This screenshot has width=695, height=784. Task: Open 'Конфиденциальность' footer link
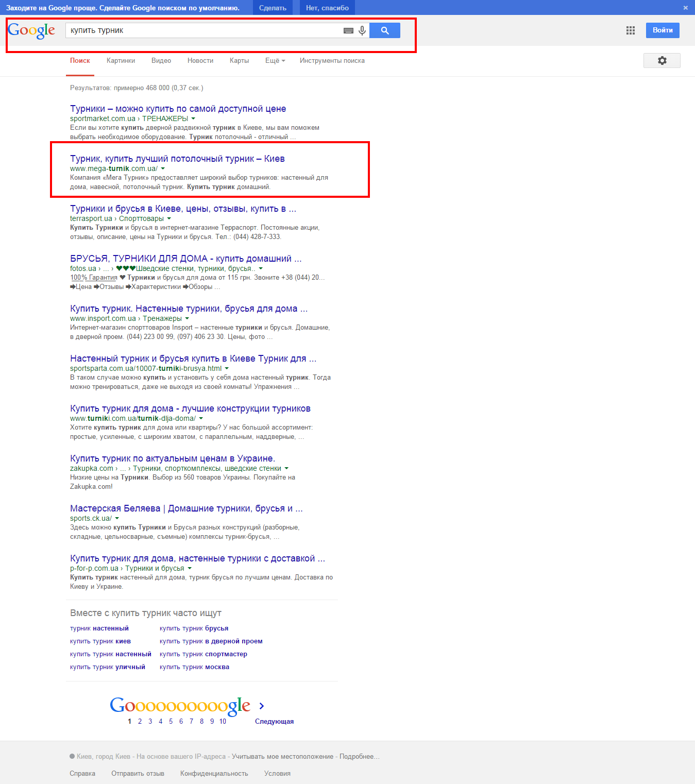pos(214,773)
